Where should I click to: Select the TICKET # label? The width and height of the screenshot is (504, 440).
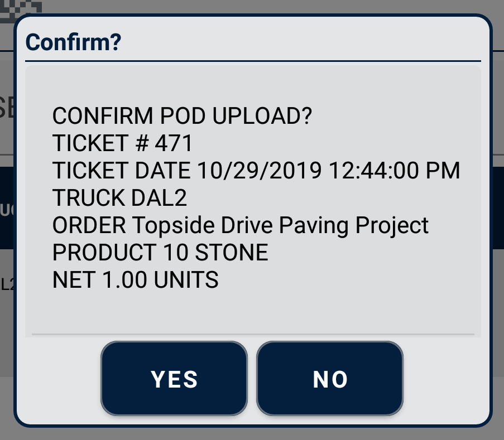click(99, 144)
